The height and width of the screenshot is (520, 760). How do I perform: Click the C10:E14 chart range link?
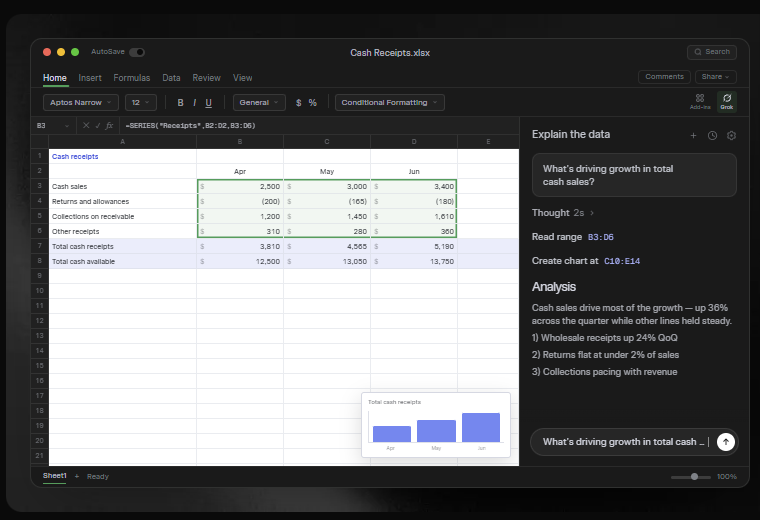point(622,261)
